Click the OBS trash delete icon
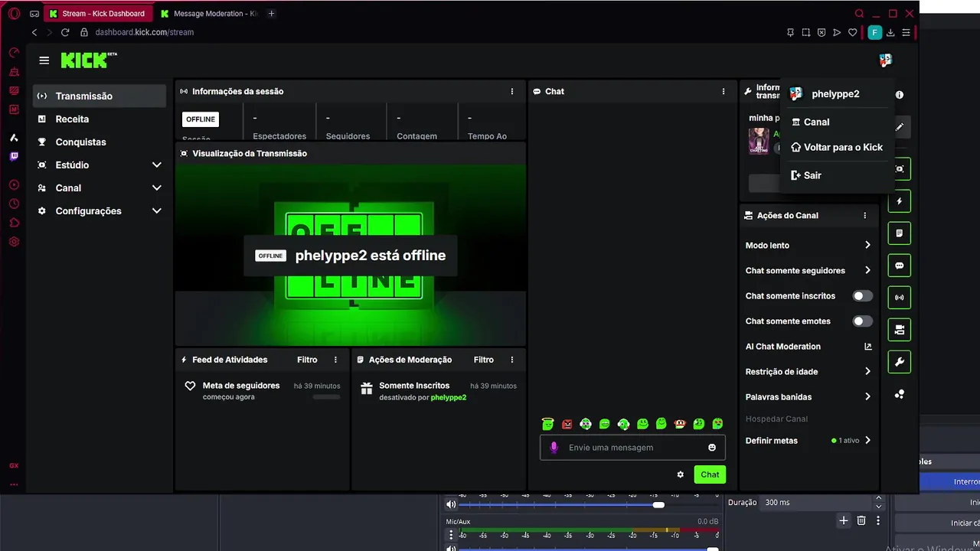Viewport: 980px width, 551px height. [861, 520]
